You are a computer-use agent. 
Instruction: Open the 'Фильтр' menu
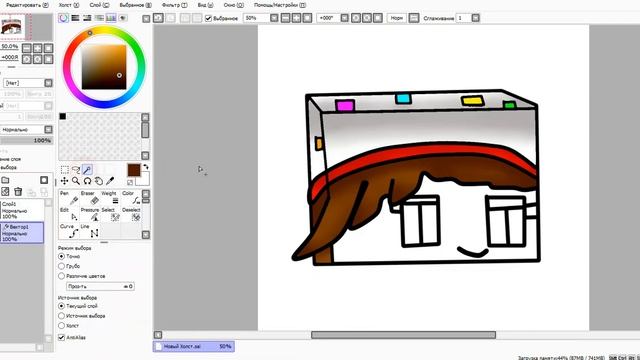tap(174, 5)
